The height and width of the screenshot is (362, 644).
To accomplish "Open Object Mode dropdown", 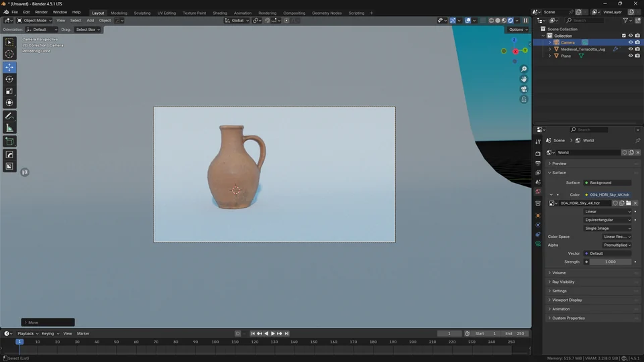I will [34, 21].
